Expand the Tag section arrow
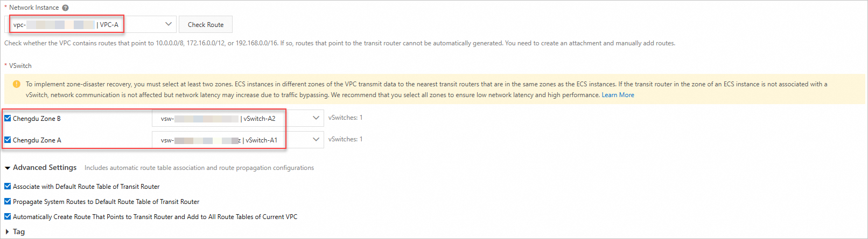 (x=7, y=232)
